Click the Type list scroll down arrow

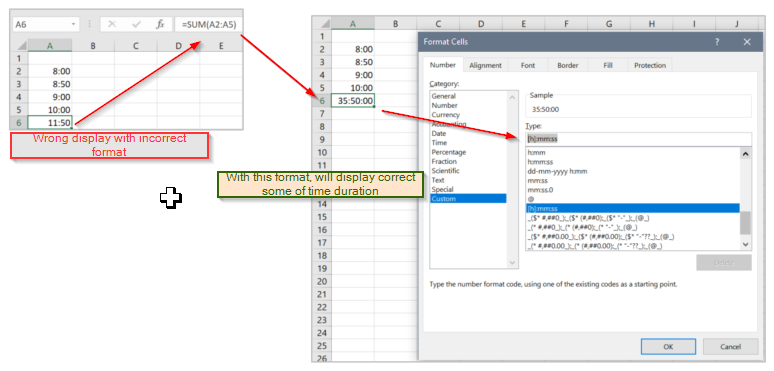(x=745, y=244)
